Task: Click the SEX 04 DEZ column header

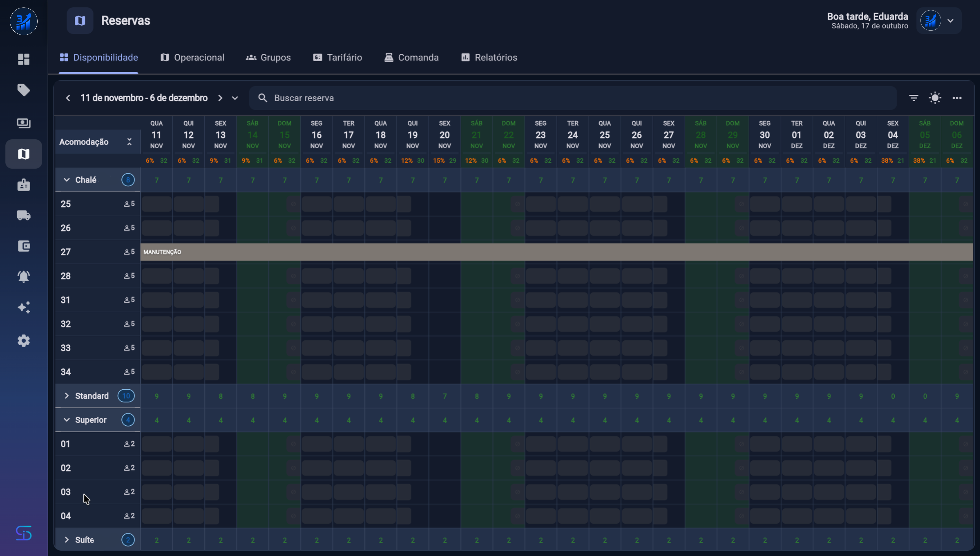Action: click(893, 135)
